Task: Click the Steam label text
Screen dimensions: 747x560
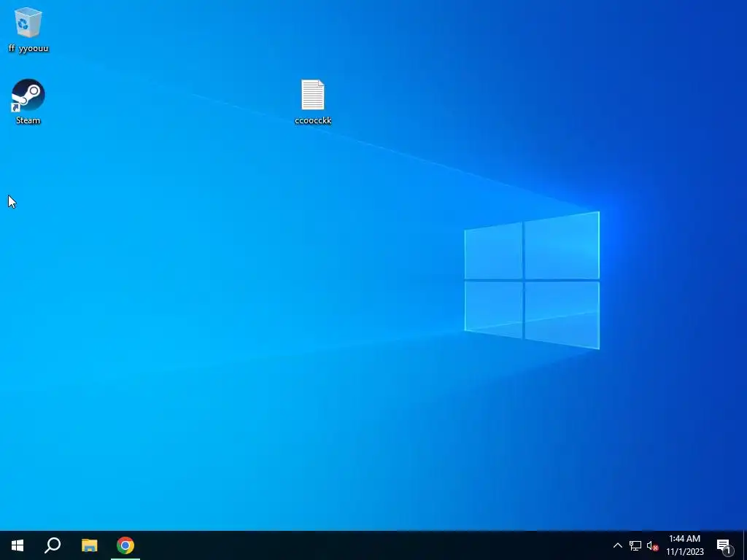Action: point(28,120)
